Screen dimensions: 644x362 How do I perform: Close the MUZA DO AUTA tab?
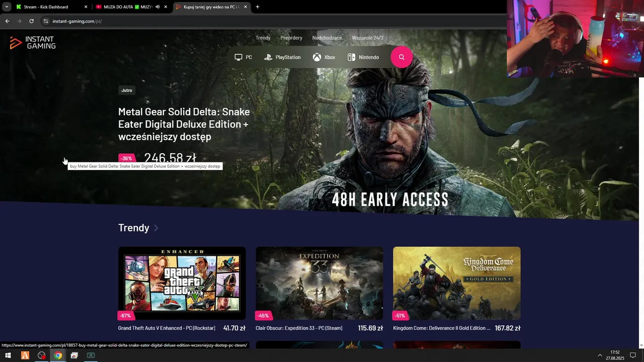point(166,7)
